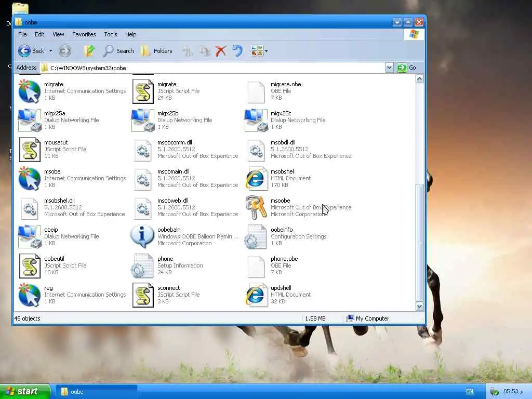Select the migrate Internet Communication Settings icon

pyautogui.click(x=30, y=91)
